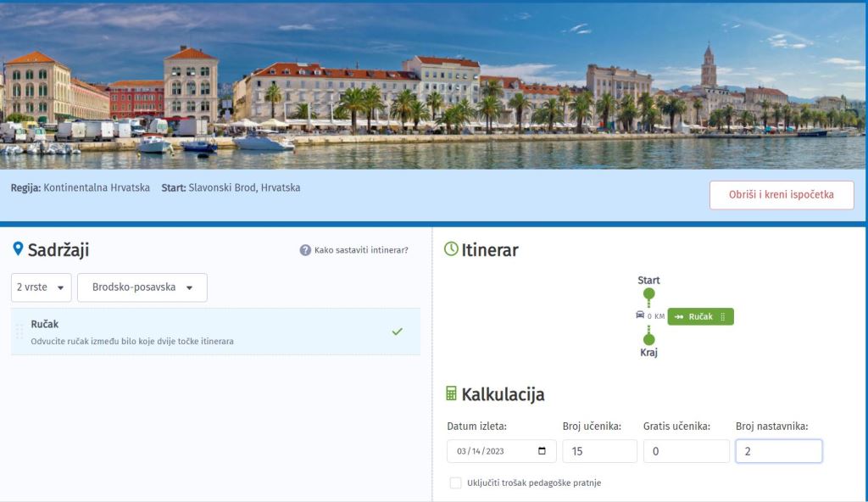Click the Sadržaji location pin icon
868x502 pixels.
coord(18,248)
